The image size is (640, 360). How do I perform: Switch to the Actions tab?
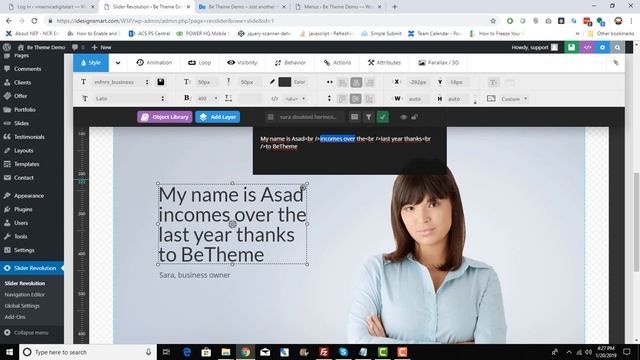[x=337, y=63]
